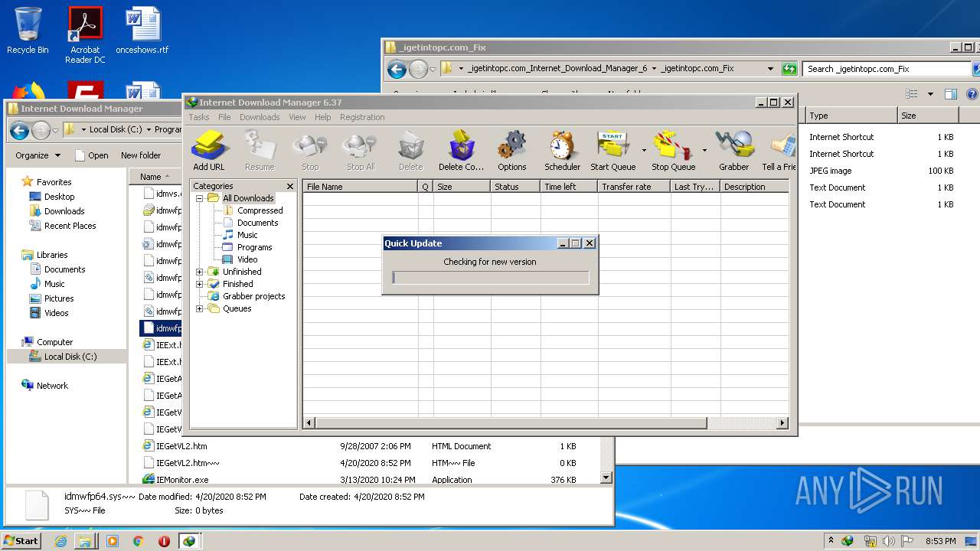The width and height of the screenshot is (980, 551).
Task: Click the Start Queue icon
Action: tap(612, 150)
